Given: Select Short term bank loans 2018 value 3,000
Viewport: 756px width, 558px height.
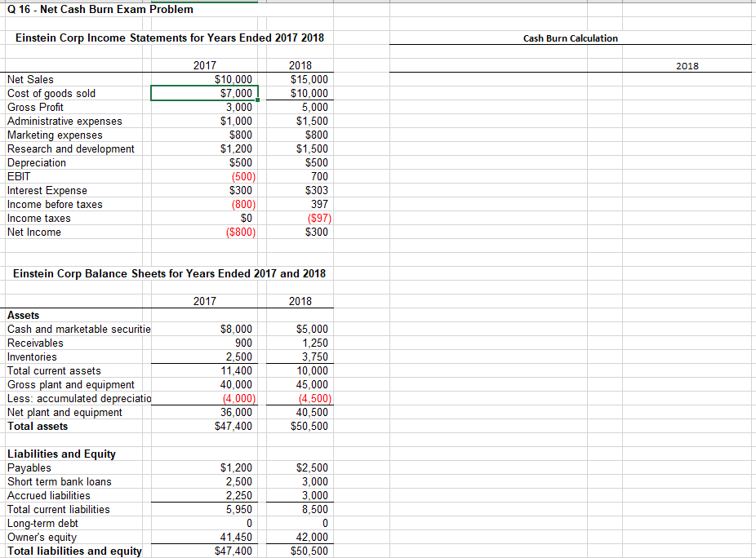Looking at the screenshot, I should (315, 482).
